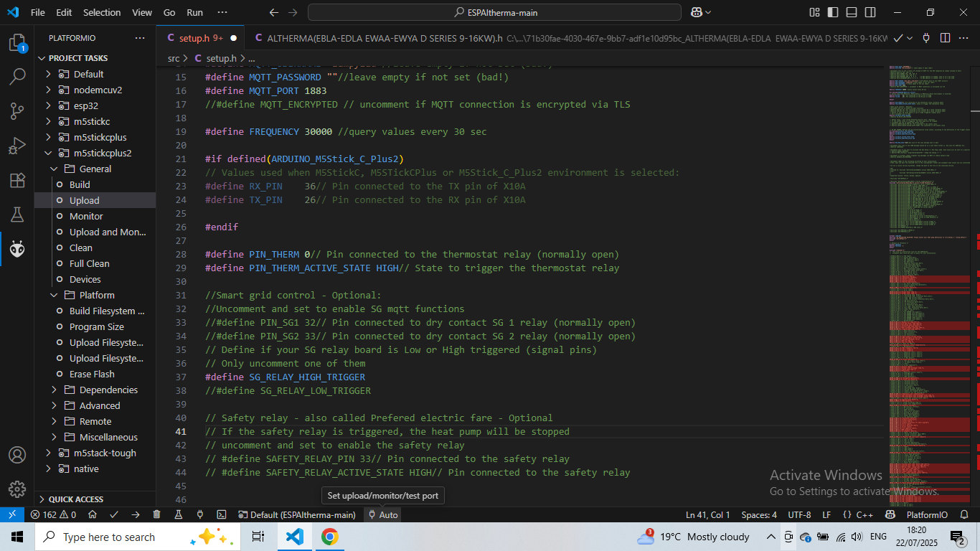The image size is (980, 551).
Task: Switch to the setup.h editor tab
Action: tap(194, 38)
